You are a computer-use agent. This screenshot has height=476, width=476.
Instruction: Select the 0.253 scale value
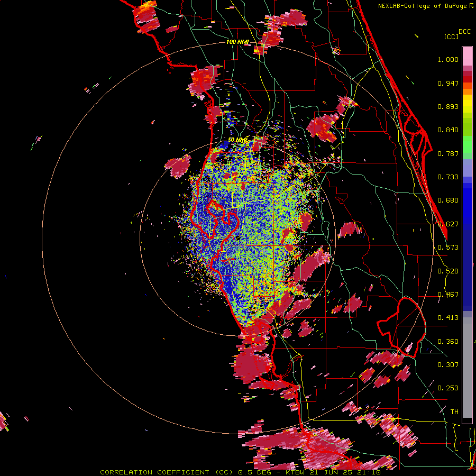tap(448, 388)
